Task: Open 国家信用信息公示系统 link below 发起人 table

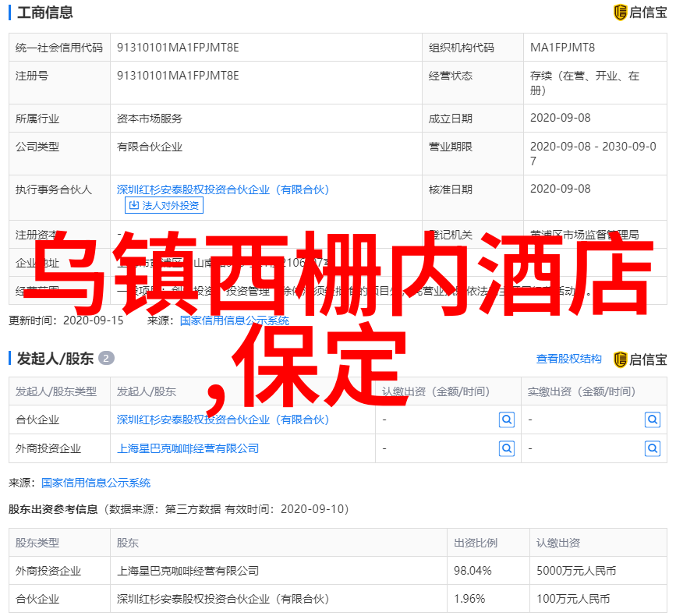Action: coord(96,483)
